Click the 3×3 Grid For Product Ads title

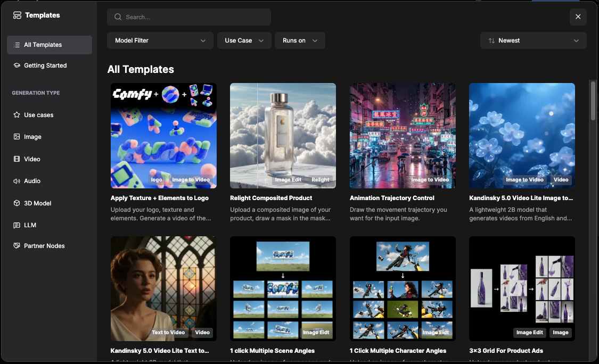[506, 351]
